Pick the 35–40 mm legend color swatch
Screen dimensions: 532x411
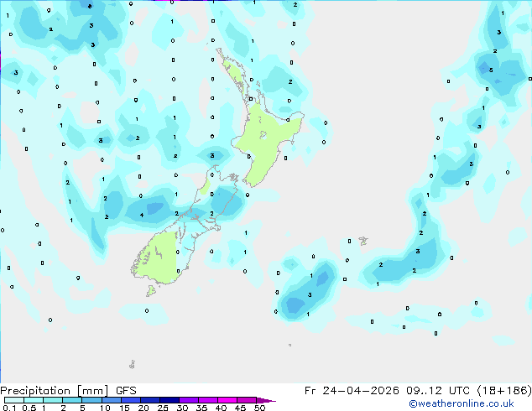click(x=207, y=400)
